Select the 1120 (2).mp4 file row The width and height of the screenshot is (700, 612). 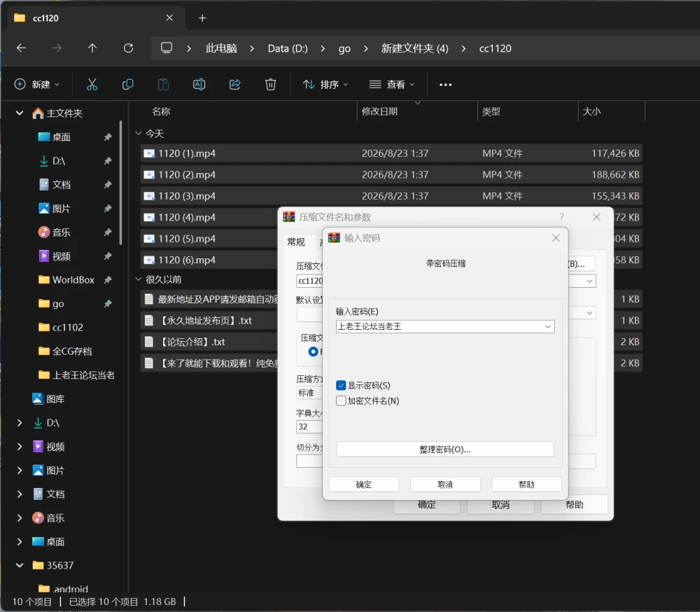(x=391, y=174)
